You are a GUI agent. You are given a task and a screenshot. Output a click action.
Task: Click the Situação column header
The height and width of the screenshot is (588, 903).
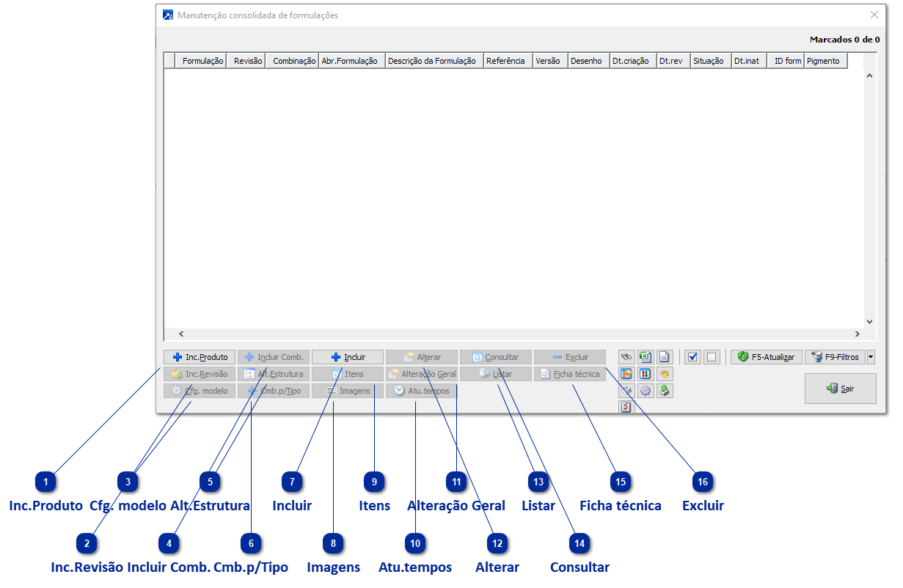click(x=708, y=61)
